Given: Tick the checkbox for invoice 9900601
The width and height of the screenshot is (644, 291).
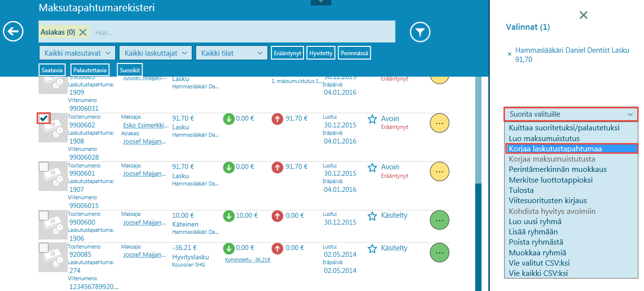Looking at the screenshot, I should 44,167.
